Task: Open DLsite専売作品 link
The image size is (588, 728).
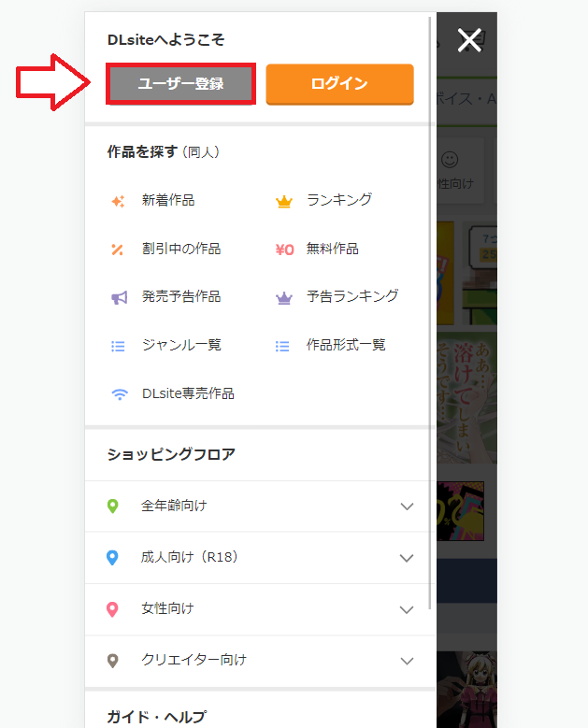Action: [x=188, y=393]
